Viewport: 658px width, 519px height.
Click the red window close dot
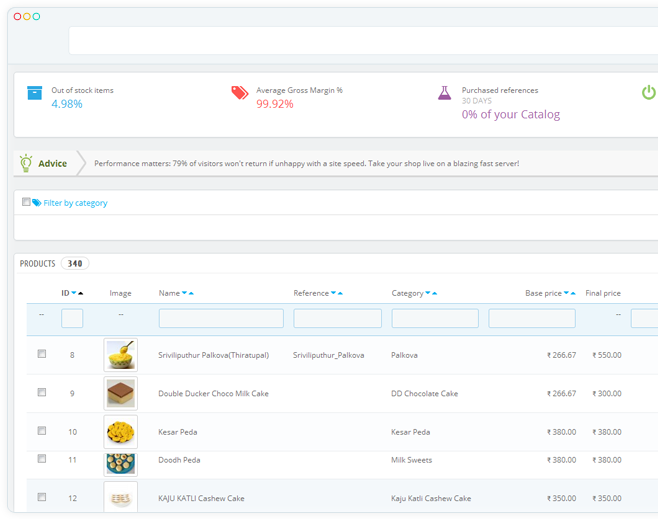click(17, 16)
